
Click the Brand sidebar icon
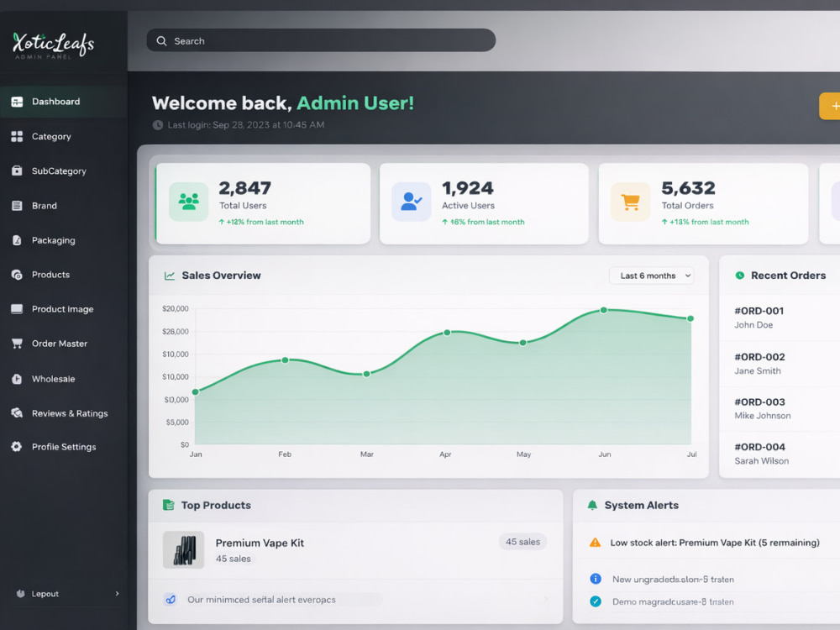tap(17, 206)
